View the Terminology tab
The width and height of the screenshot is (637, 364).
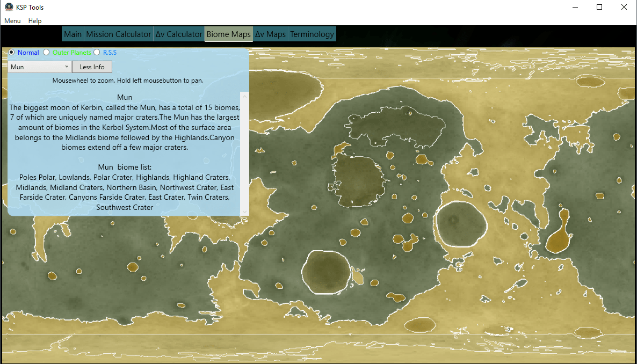[312, 33]
